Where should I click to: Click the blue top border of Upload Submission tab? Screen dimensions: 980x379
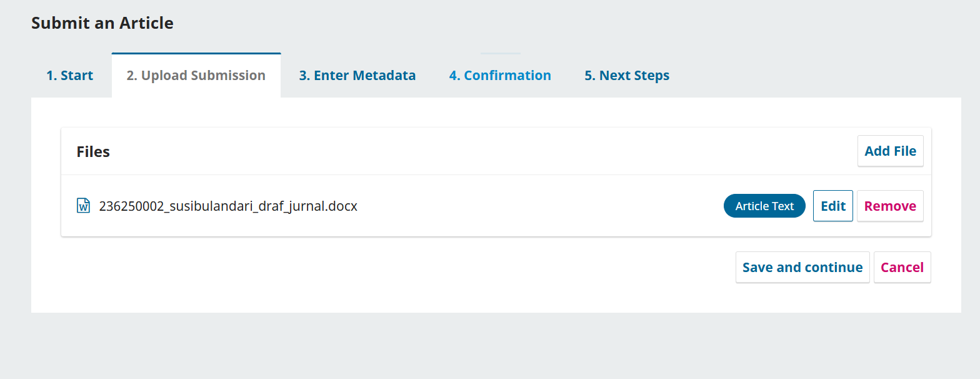(196, 54)
